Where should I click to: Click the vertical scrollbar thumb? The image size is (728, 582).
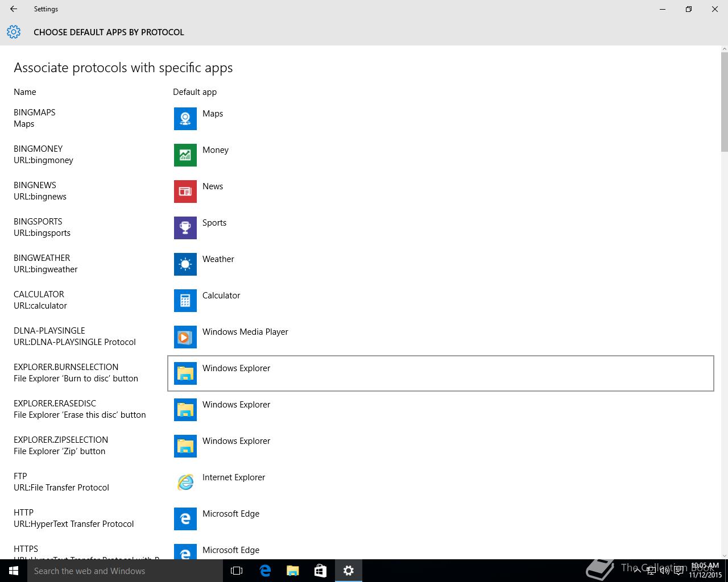pyautogui.click(x=724, y=102)
